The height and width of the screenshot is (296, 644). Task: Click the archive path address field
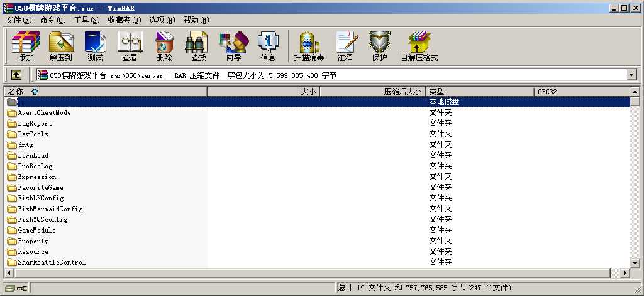[x=331, y=75]
